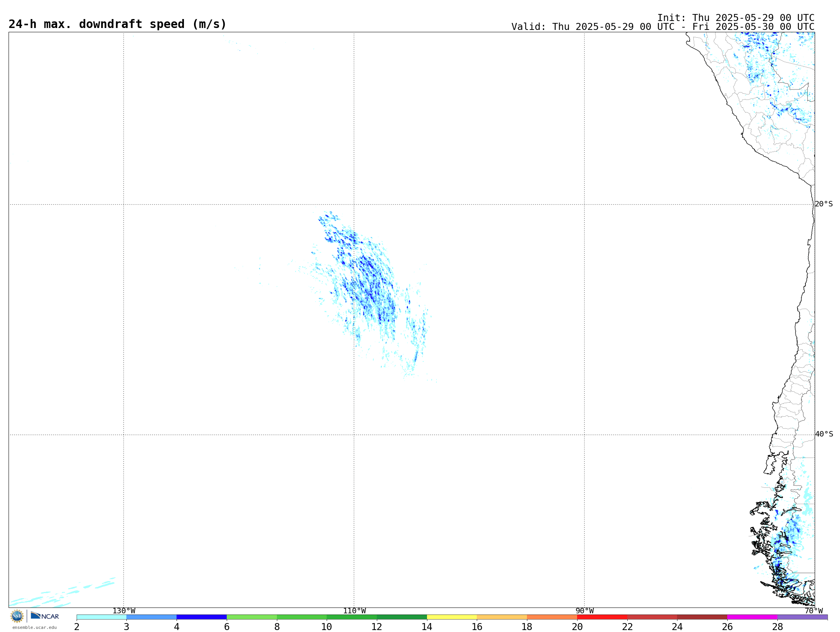Viewport: 840px width, 632px height.
Task: Click the colorbar tick label 4
Action: pyautogui.click(x=177, y=627)
